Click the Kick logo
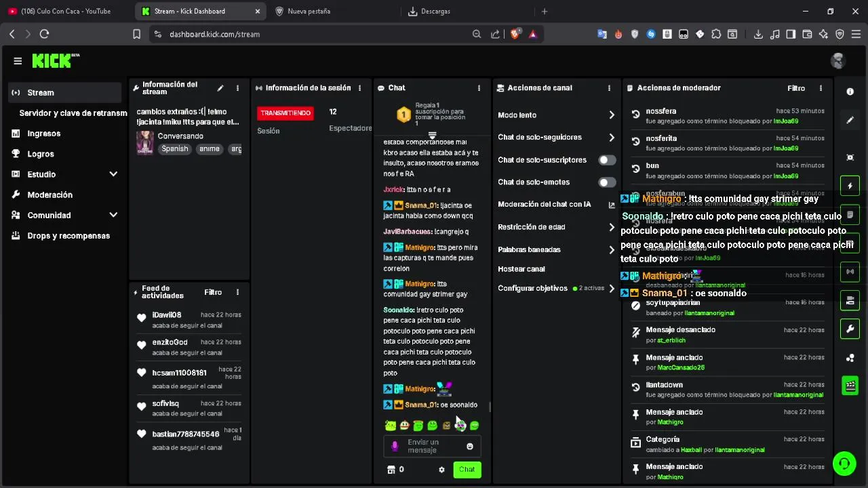 (x=56, y=61)
